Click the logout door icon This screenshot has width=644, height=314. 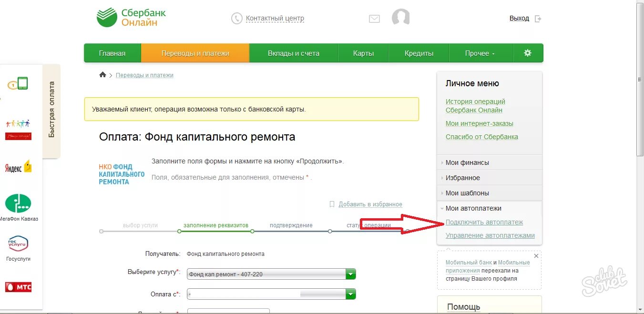coord(538,19)
